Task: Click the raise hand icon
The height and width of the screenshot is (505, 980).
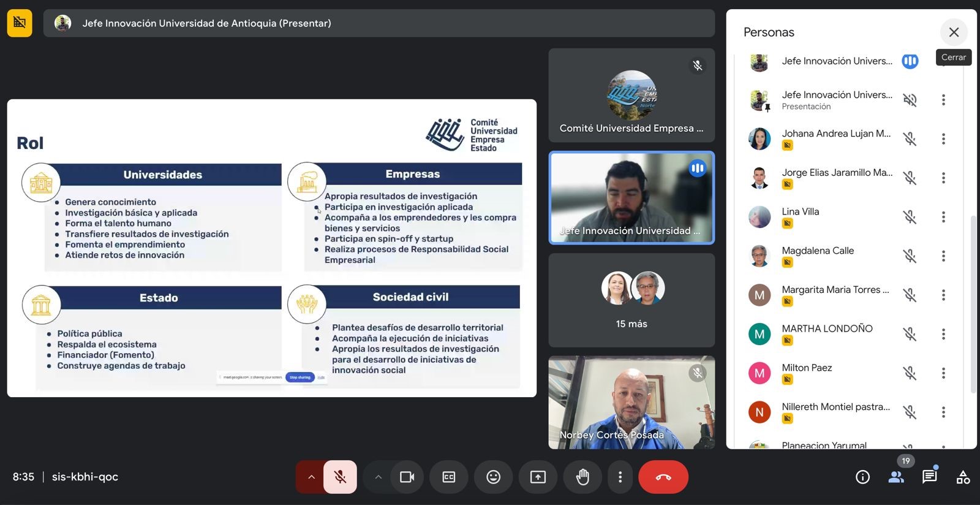Action: (x=582, y=477)
